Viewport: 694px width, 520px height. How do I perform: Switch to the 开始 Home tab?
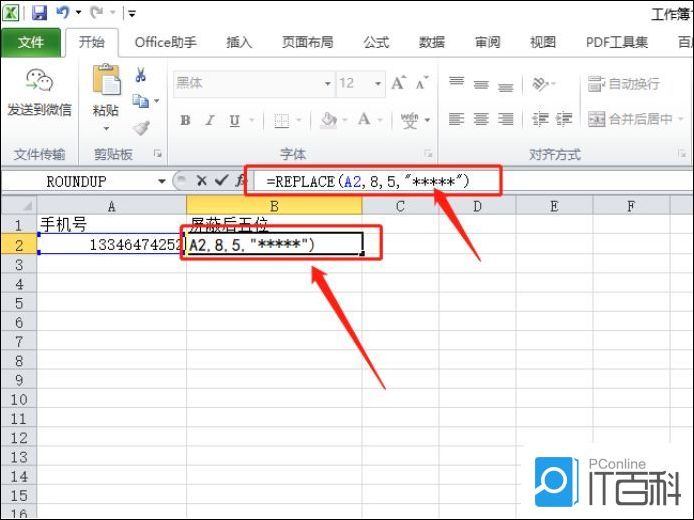(92, 42)
